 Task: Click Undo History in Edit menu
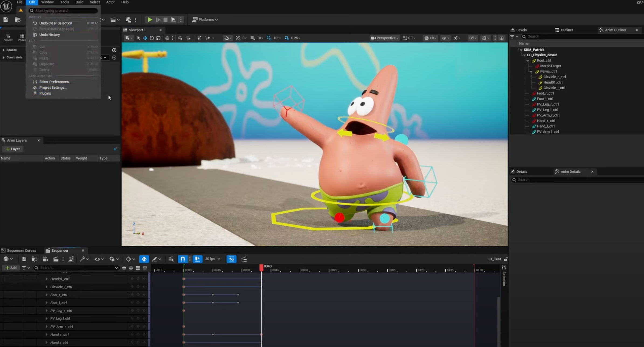pos(50,35)
